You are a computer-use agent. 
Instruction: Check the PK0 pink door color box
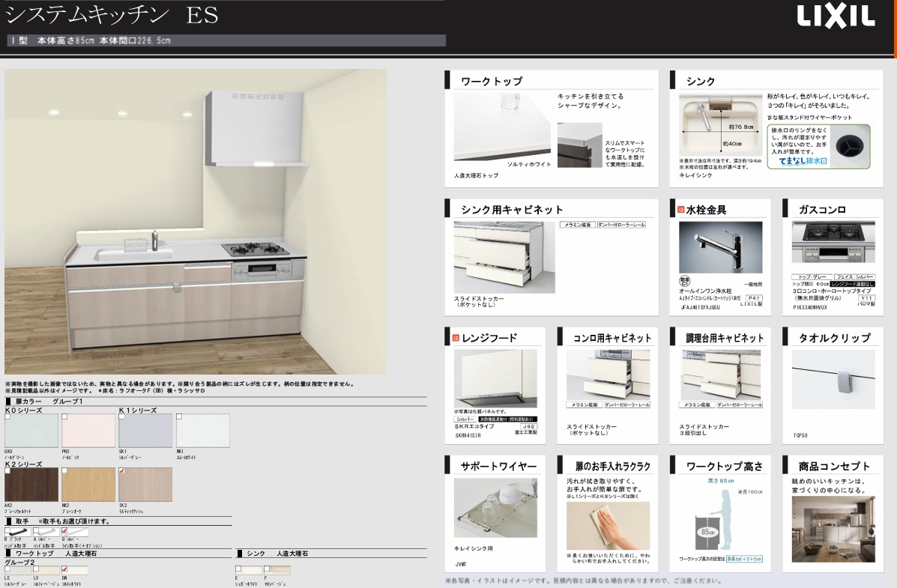coord(64,417)
